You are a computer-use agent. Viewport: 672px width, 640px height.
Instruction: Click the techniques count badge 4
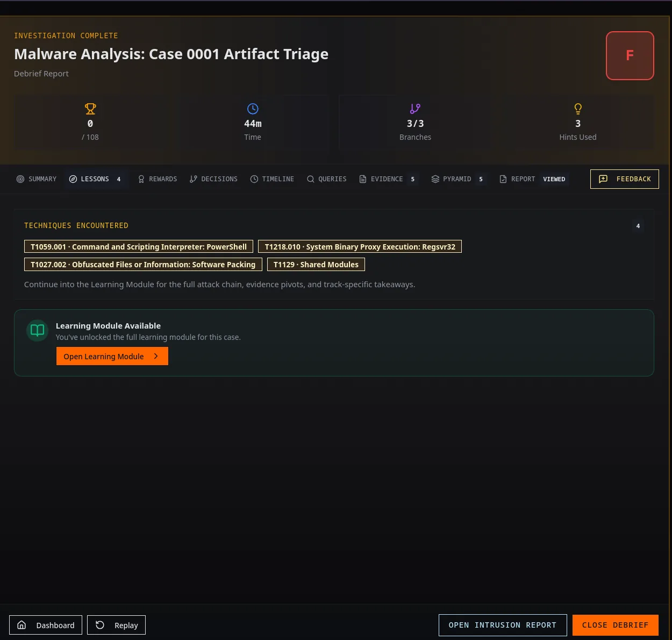click(x=638, y=226)
